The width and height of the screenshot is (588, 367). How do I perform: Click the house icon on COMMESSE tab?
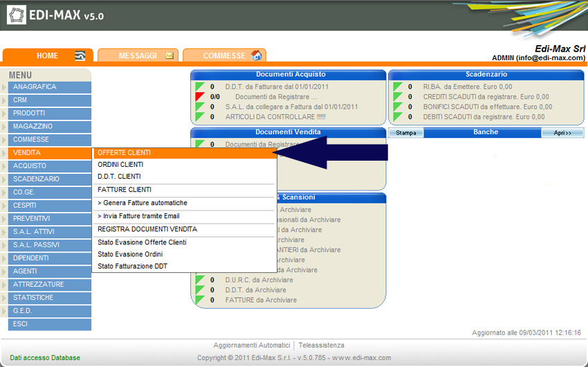pos(257,55)
